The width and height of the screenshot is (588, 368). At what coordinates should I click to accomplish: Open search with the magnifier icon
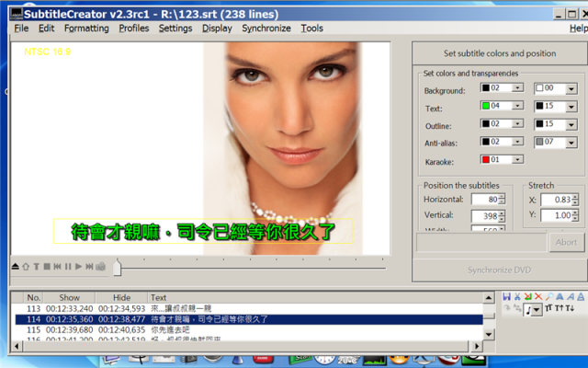pos(549,296)
